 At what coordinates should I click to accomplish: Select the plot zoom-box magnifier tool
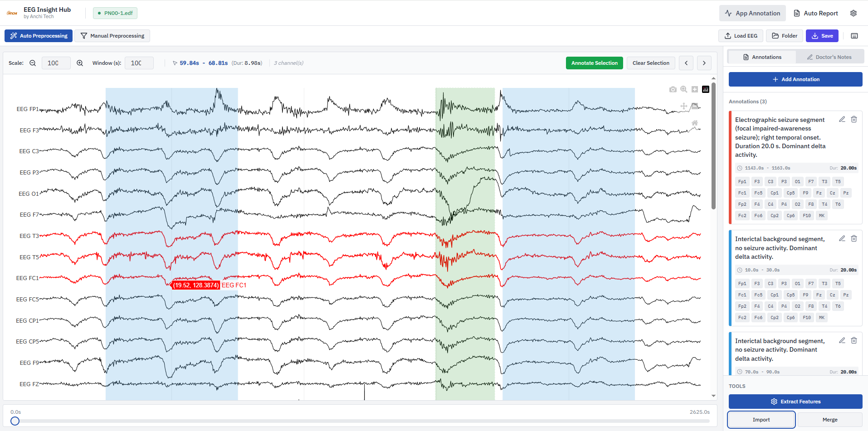click(x=684, y=89)
